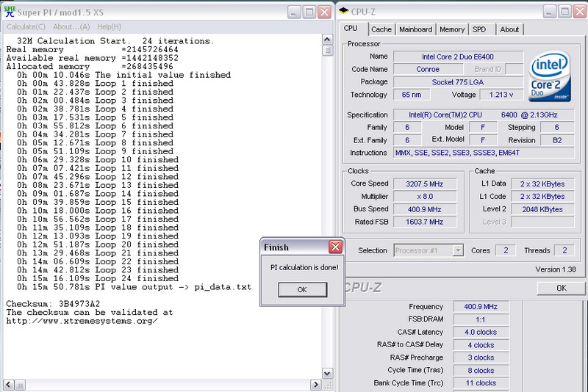This screenshot has width=588, height=392.
Task: Click the Package field 'Socket 775 LGA'
Action: coord(458,82)
